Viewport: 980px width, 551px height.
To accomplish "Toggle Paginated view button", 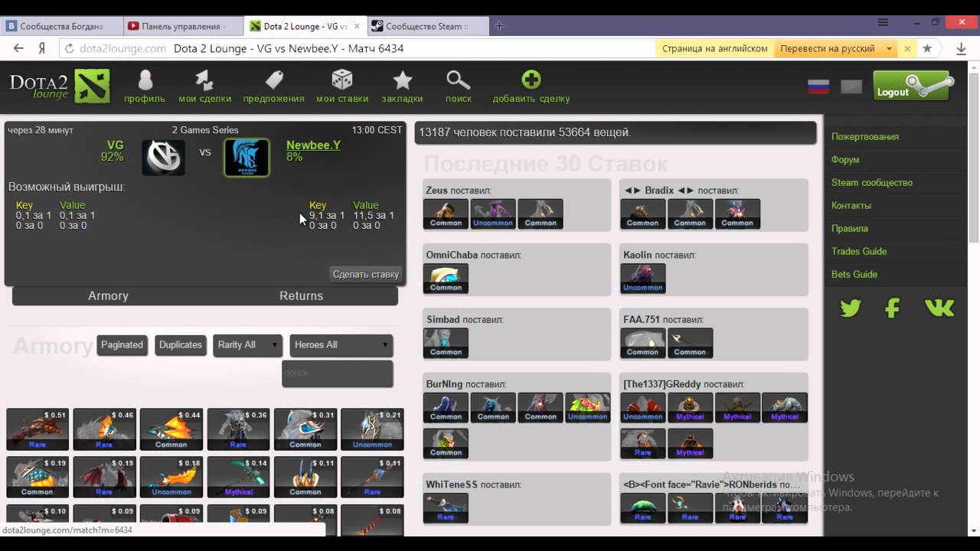I will pos(122,345).
